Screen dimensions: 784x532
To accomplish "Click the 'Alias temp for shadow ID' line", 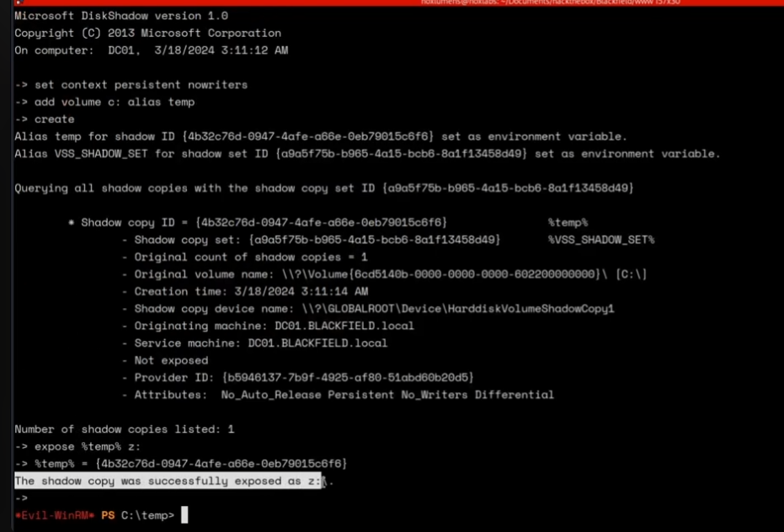I will tap(321, 136).
